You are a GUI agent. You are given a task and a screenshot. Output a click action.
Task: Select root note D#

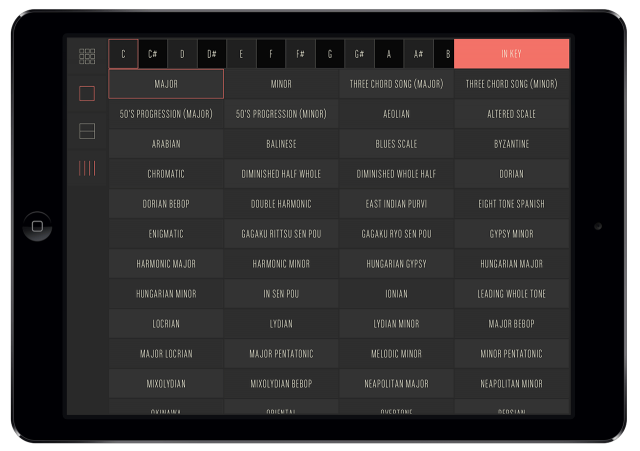coord(212,54)
